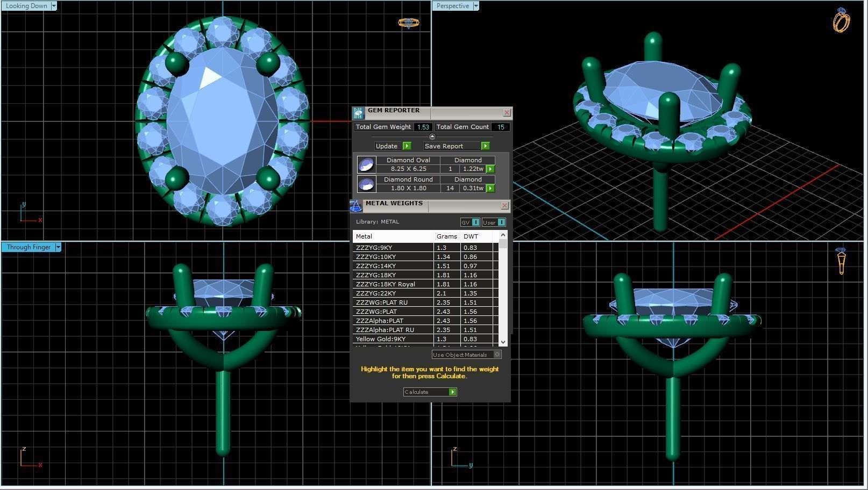
Task: Click the Update button
Action: tap(393, 146)
